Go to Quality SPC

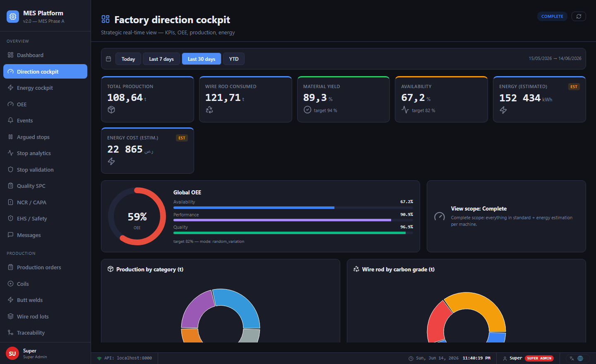coord(45,186)
